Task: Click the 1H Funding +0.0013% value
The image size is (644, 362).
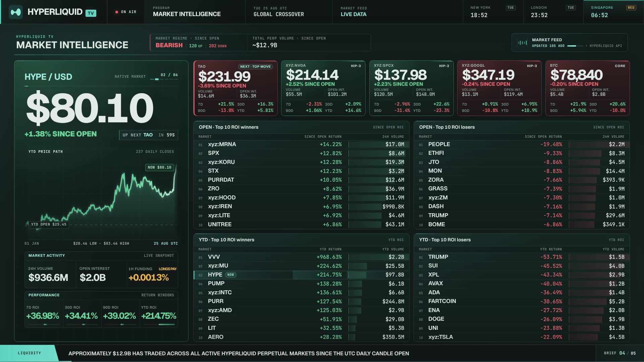Action: (x=149, y=278)
